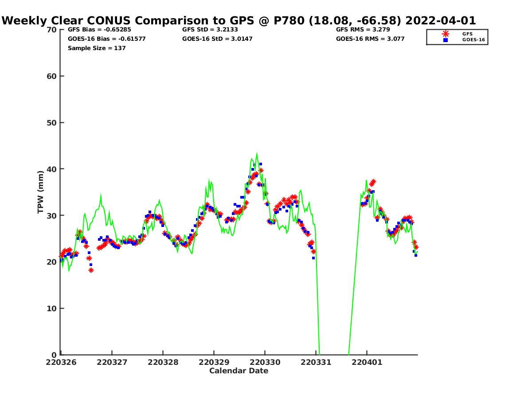Select the Calendar Date x-axis label

[x=239, y=371]
